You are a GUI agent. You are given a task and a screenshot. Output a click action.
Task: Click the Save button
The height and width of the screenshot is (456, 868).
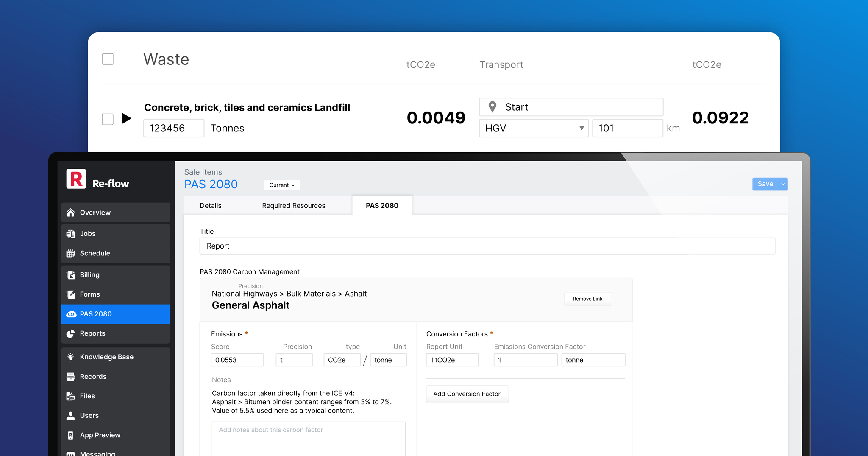(x=765, y=184)
